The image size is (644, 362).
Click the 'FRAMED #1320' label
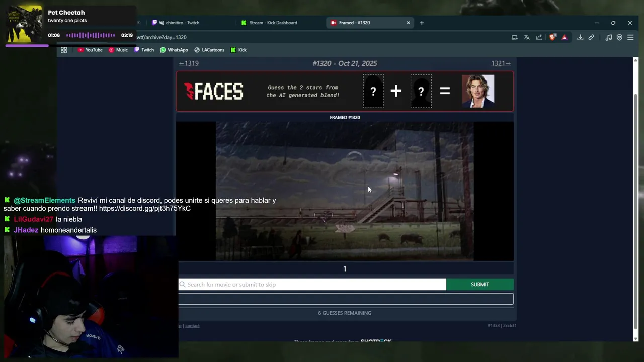click(x=345, y=117)
